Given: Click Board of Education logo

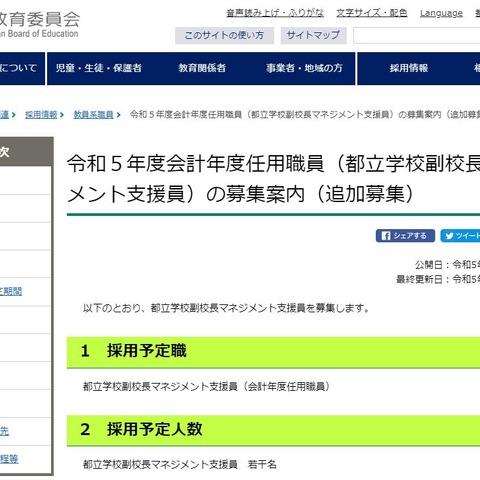Looking at the screenshot, I should (x=39, y=24).
